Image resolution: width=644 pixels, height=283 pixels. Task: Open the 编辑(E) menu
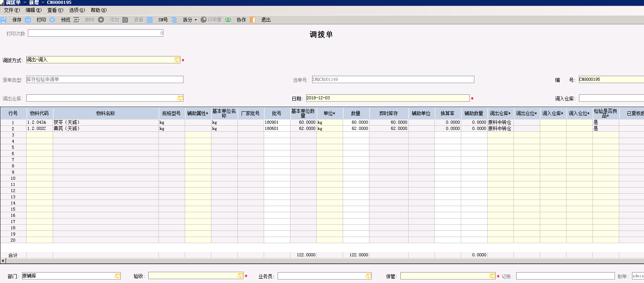[33, 10]
